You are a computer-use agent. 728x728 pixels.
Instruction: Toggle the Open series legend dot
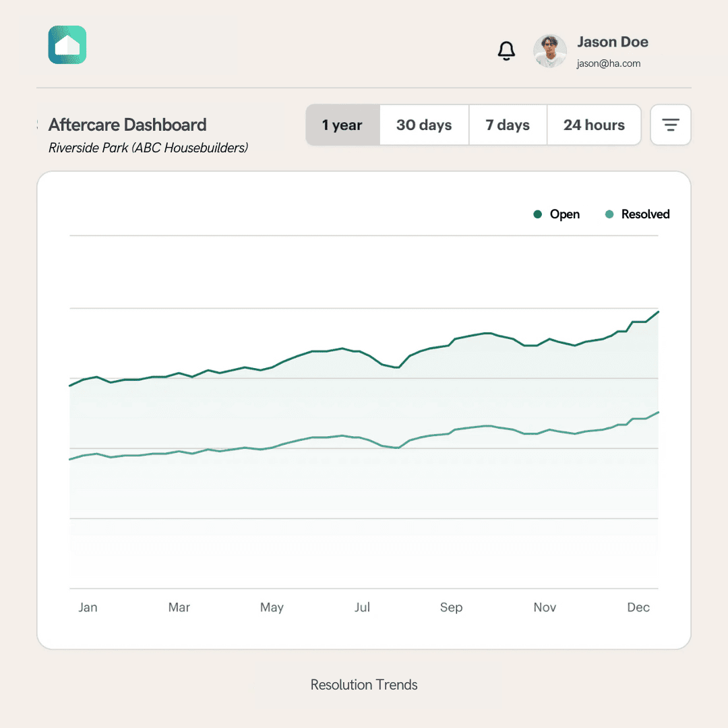click(538, 214)
